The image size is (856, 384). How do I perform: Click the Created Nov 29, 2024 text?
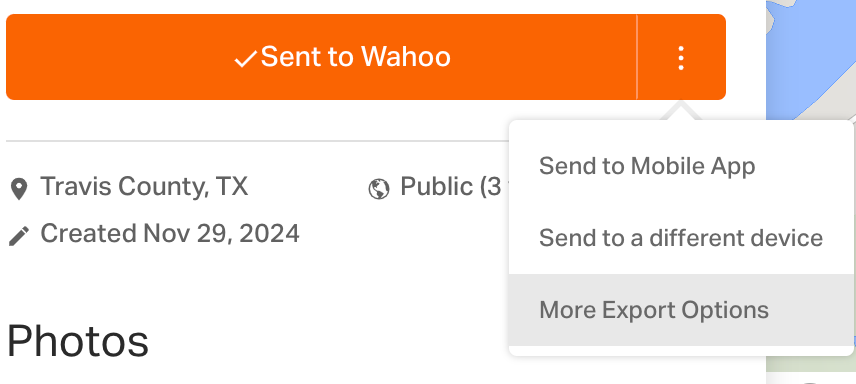[x=170, y=234]
